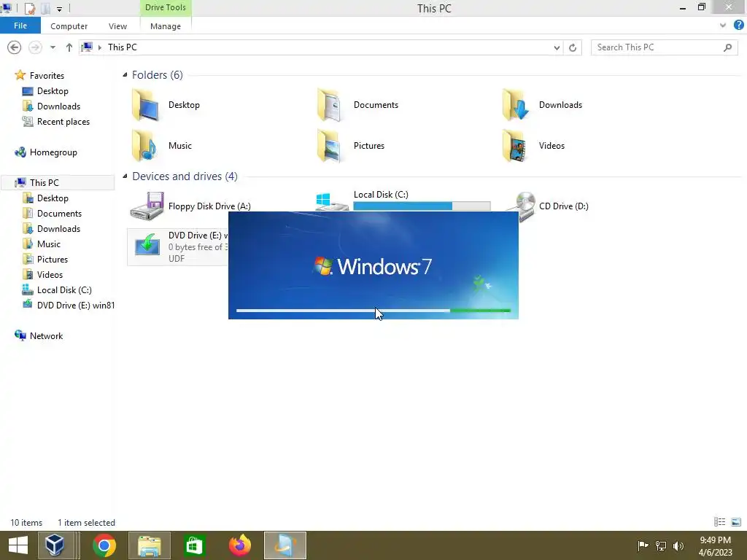Open the Windows Start button

[18, 545]
